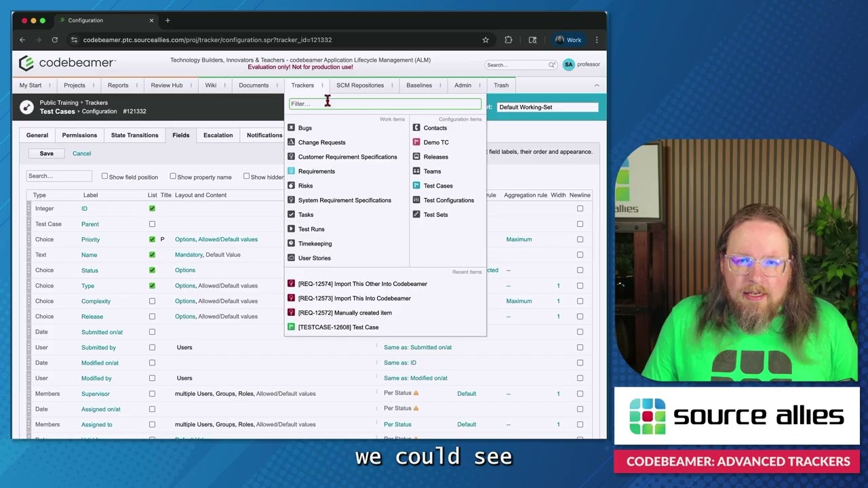The image size is (868, 488).
Task: Uncheck the List checkbox for the Priority row
Action: point(152,239)
